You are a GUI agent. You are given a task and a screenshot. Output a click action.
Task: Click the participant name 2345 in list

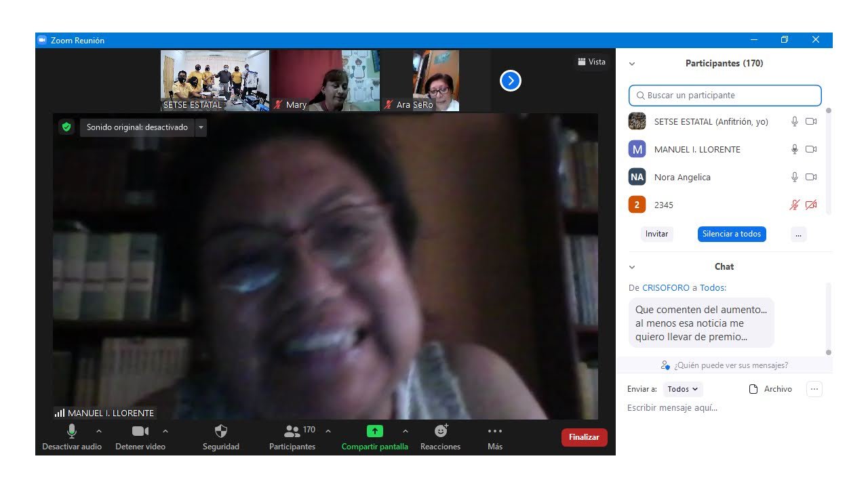(x=664, y=205)
